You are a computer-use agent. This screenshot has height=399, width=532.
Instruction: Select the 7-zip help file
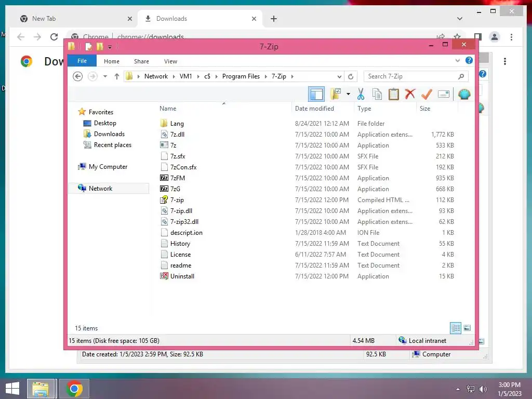pyautogui.click(x=177, y=200)
